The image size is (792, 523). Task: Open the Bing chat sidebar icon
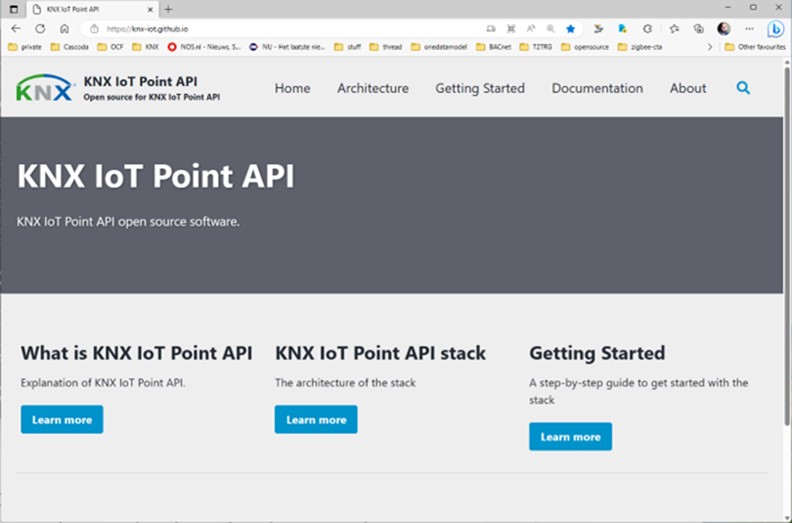[x=775, y=29]
